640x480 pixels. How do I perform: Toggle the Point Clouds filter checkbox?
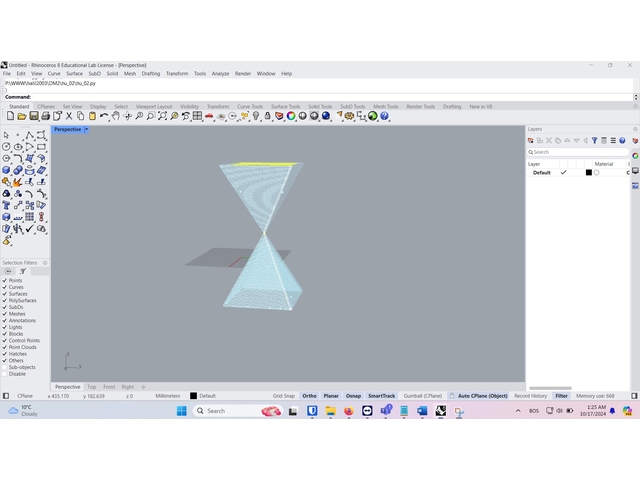pyautogui.click(x=4, y=347)
